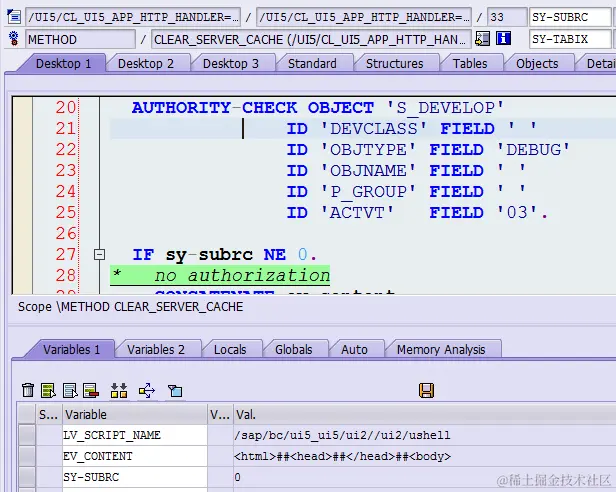The image size is (616, 492).
Task: Switch to the Desktop 2 tab
Action: coord(146,63)
